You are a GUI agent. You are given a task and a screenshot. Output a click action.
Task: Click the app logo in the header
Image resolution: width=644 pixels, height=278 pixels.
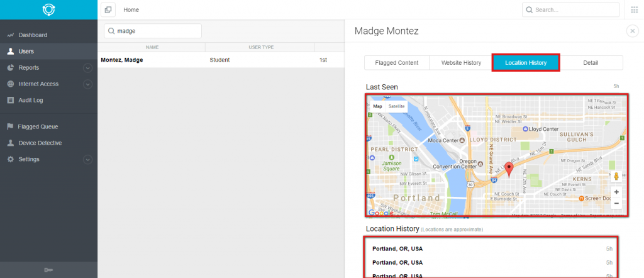[x=48, y=9]
